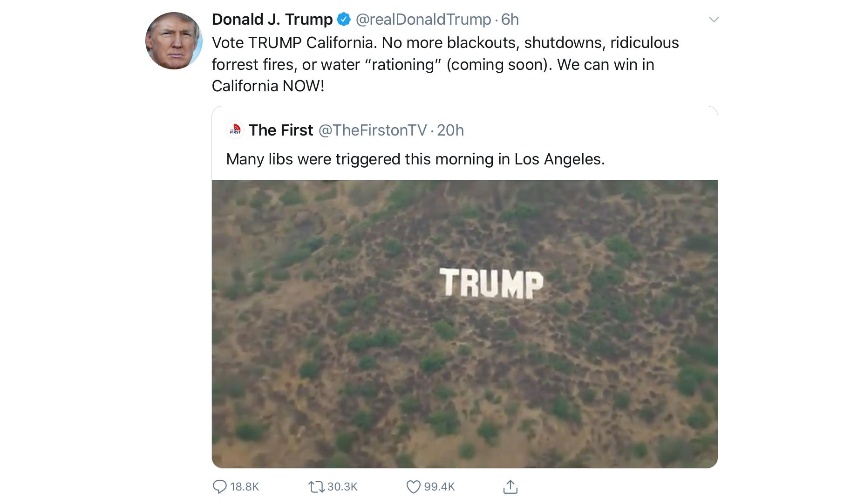Click The First's circular logo icon

tap(234, 130)
